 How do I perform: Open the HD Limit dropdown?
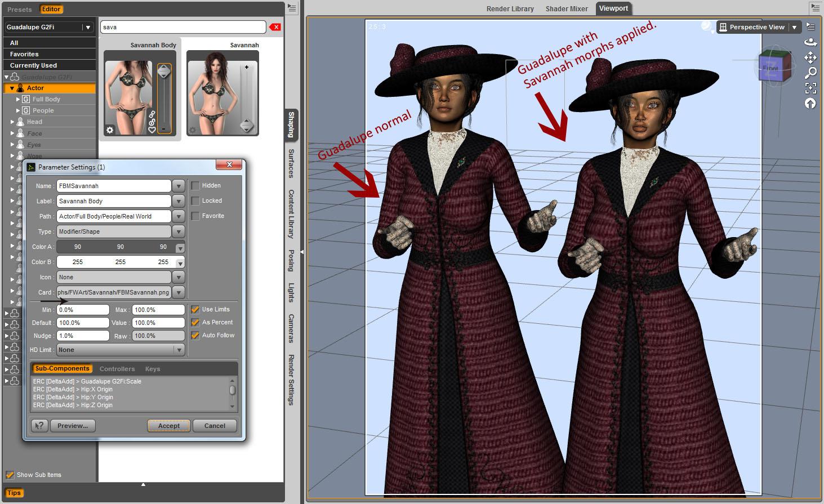(x=179, y=350)
